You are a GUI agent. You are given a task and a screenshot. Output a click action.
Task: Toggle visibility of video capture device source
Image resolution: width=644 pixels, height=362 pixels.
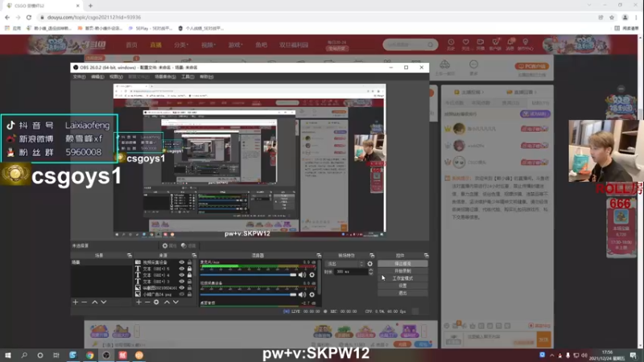click(x=182, y=262)
